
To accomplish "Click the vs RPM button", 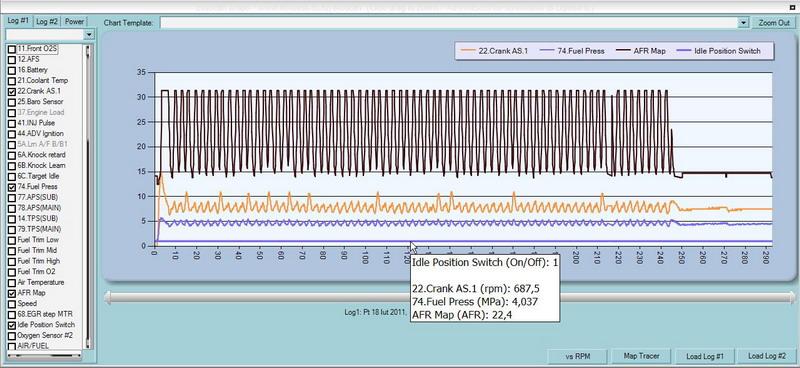I will [578, 356].
